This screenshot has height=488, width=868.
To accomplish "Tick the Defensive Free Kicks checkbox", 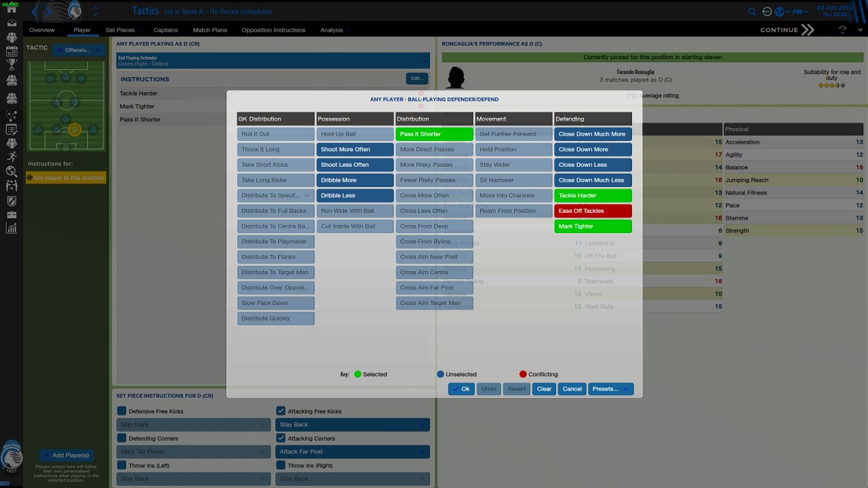I will coord(121,411).
